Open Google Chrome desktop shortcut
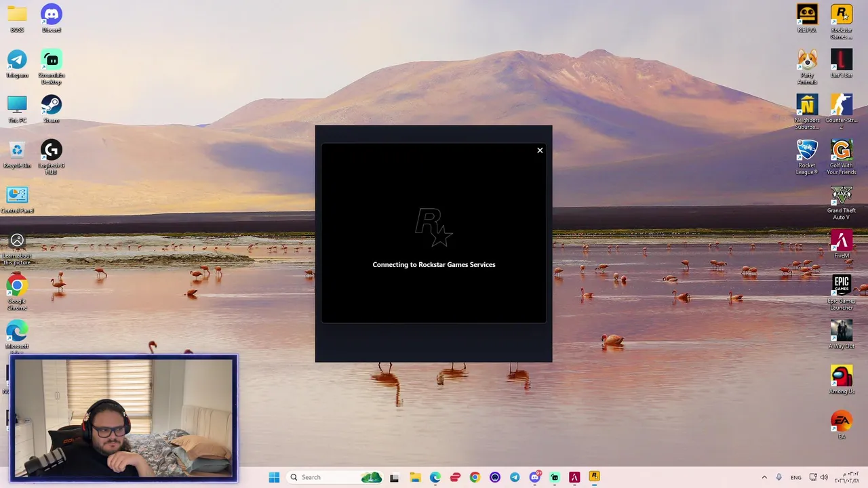 coord(17,293)
